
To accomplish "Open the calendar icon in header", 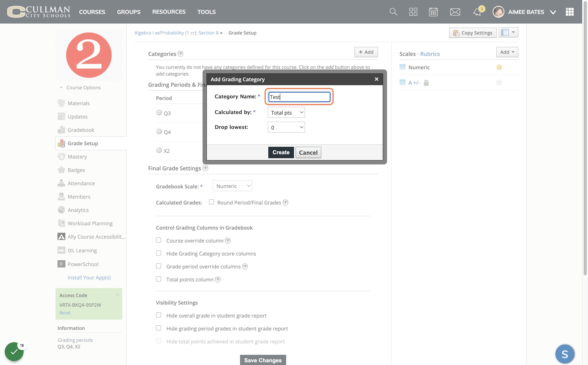I will (x=433, y=12).
